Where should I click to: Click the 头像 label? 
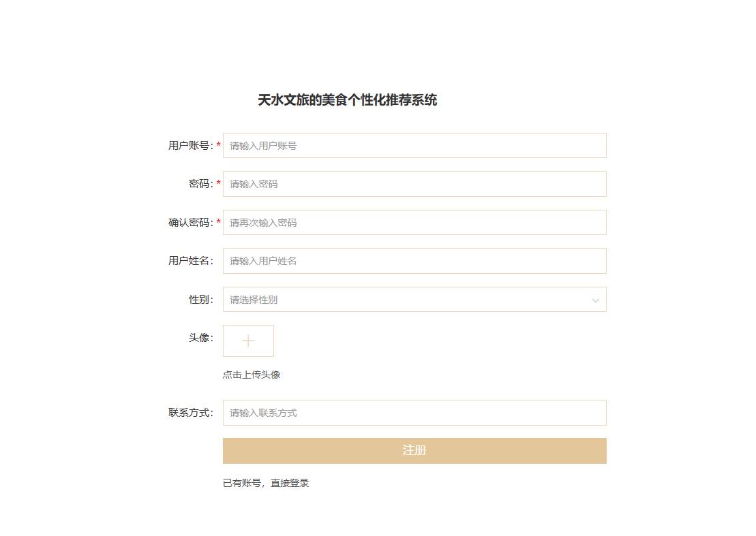(x=200, y=338)
